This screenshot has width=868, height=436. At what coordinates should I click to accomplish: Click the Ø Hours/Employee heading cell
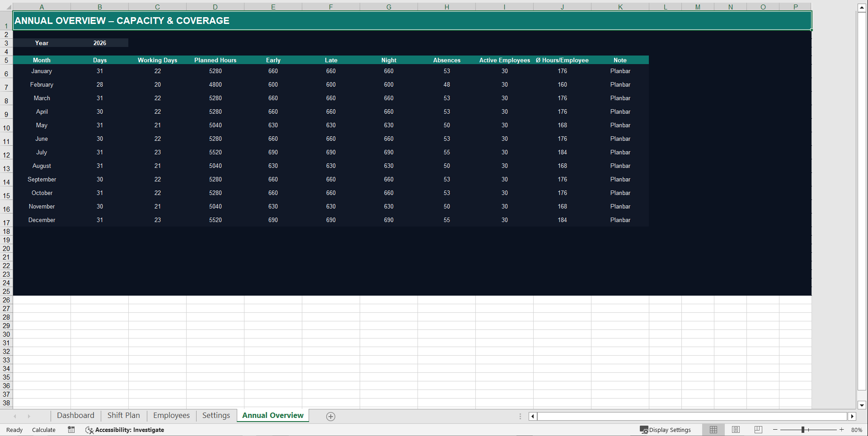click(562, 60)
